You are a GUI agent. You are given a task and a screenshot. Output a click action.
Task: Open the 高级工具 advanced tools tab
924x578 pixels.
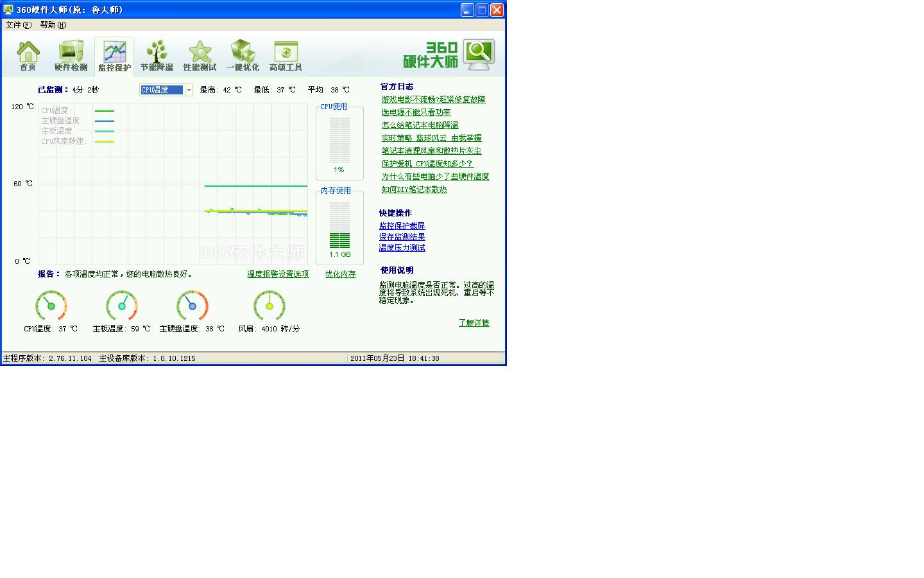(286, 56)
